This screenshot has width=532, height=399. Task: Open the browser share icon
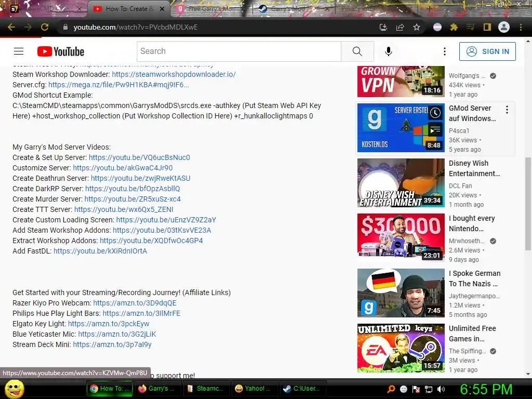(400, 27)
